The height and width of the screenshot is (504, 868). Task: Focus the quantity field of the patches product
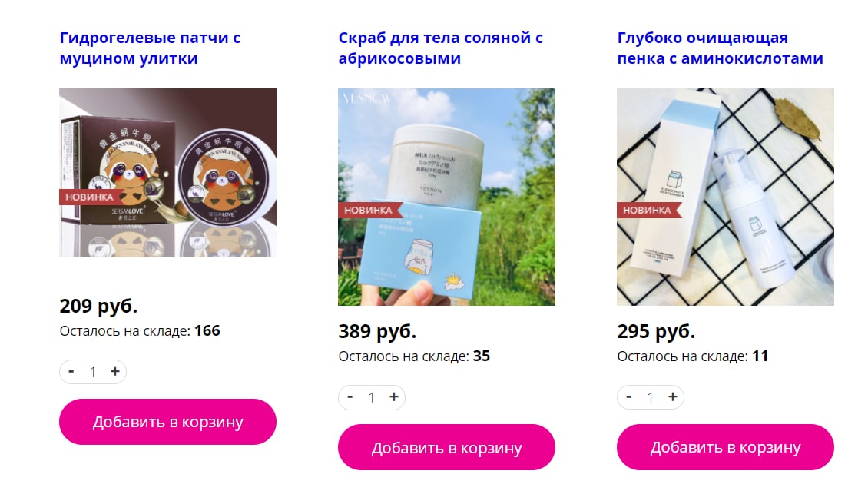pos(93,372)
